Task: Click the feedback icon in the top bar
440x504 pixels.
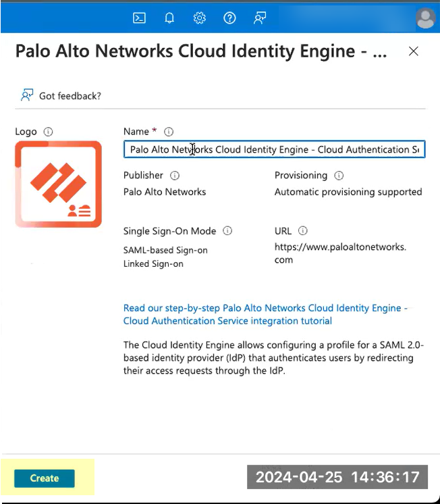Action: pos(260,18)
